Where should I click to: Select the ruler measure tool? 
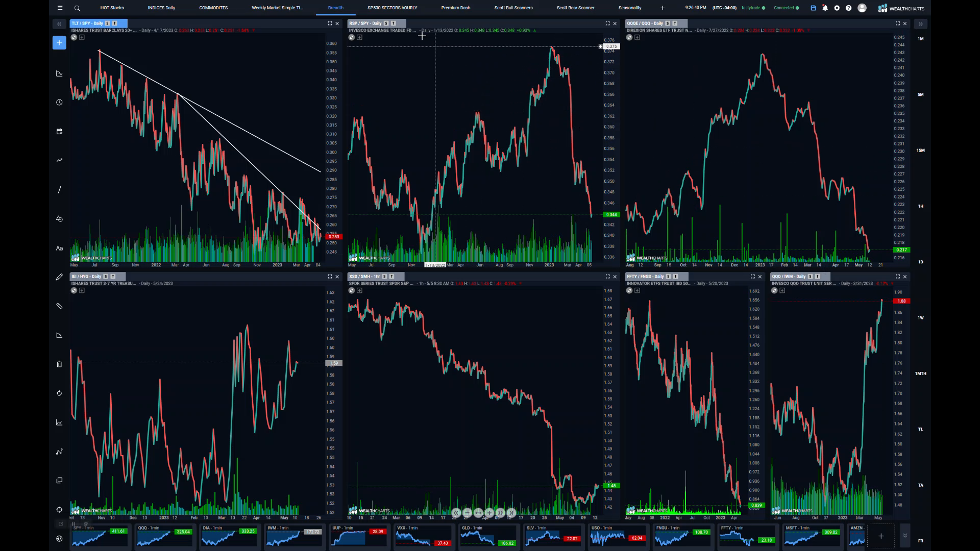tap(59, 306)
